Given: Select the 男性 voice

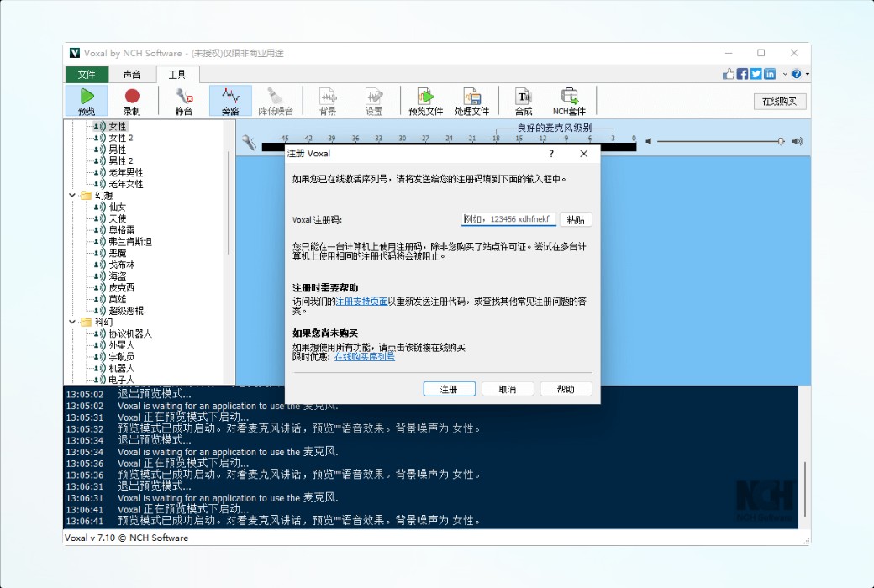Looking at the screenshot, I should click(118, 150).
